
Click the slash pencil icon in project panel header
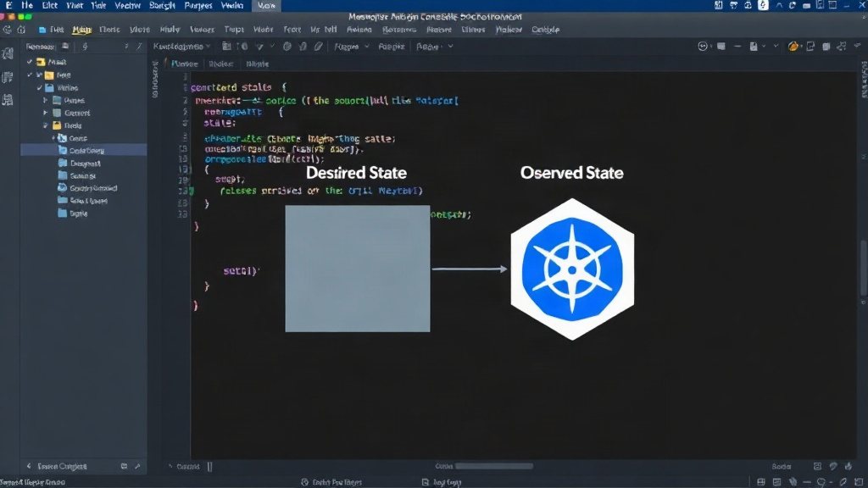(139, 47)
